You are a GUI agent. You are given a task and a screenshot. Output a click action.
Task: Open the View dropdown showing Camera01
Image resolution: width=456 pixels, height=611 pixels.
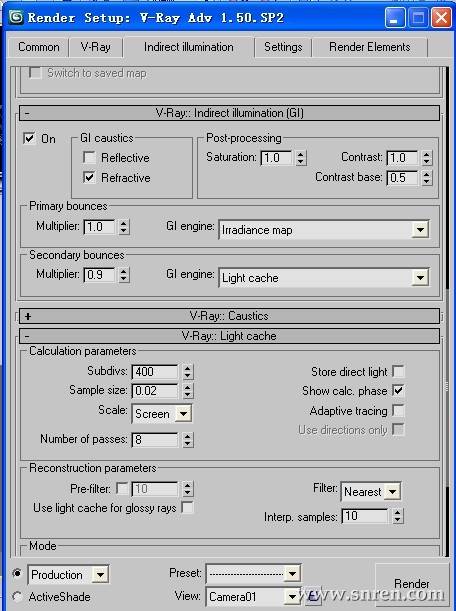[x=253, y=596]
